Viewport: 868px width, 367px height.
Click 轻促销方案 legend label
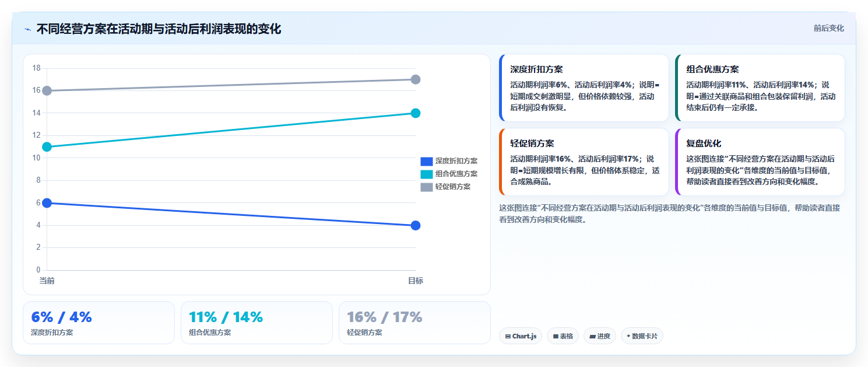coord(453,187)
